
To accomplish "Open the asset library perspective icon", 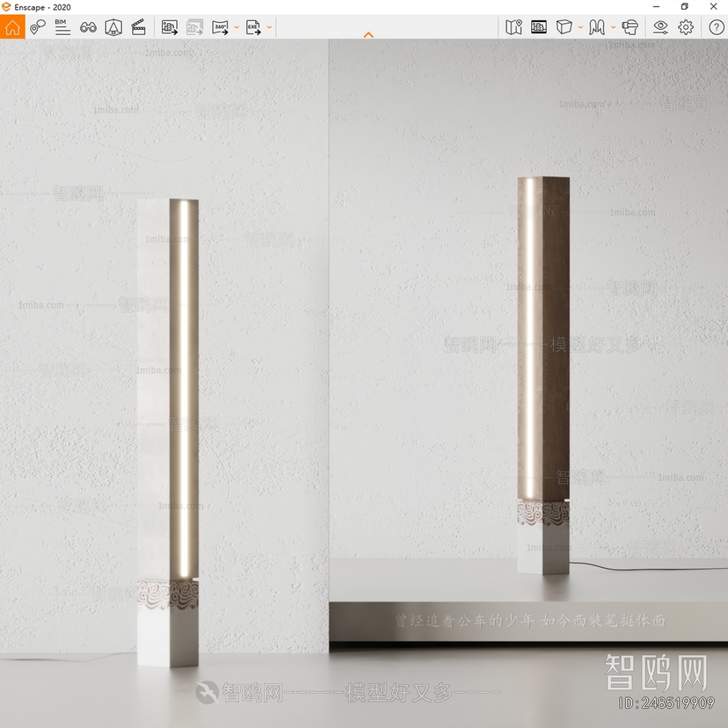I will [114, 27].
